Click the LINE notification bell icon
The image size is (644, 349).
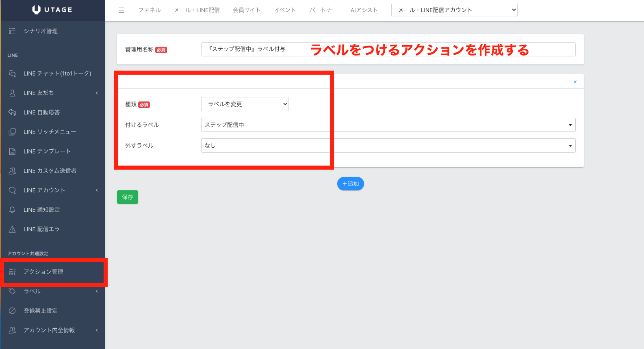12,210
